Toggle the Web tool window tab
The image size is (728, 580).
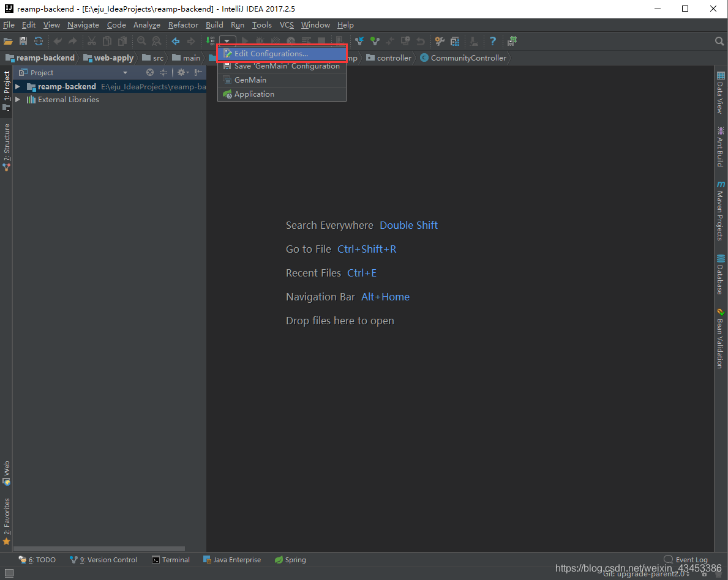tap(7, 473)
